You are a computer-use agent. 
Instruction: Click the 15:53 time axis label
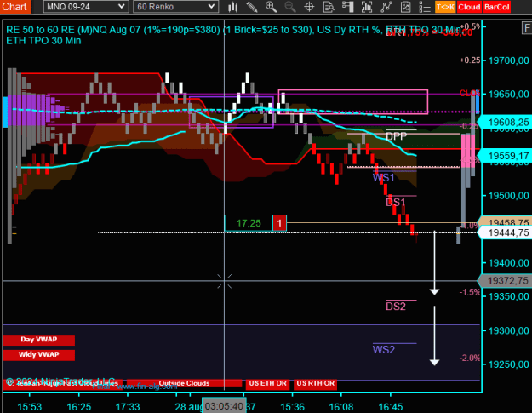click(x=30, y=407)
